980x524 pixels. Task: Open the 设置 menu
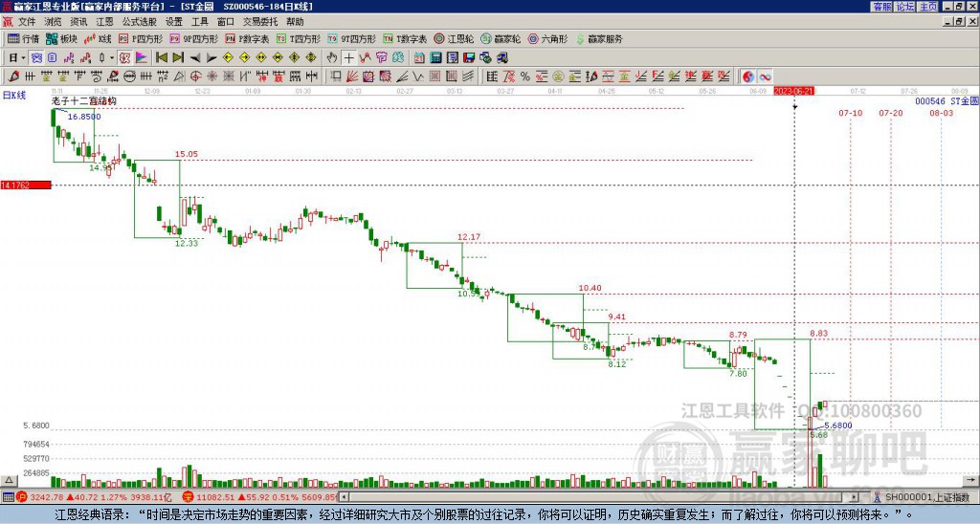coord(174,22)
